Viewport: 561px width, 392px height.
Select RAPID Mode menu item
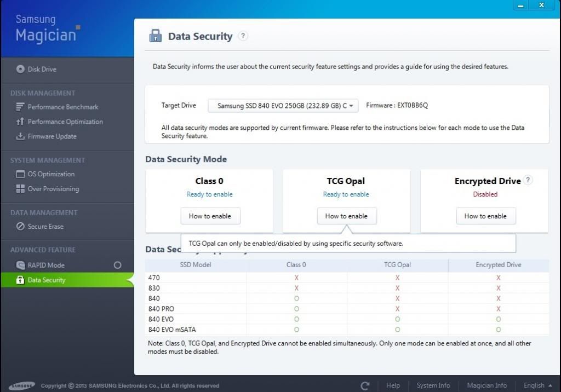click(x=46, y=265)
